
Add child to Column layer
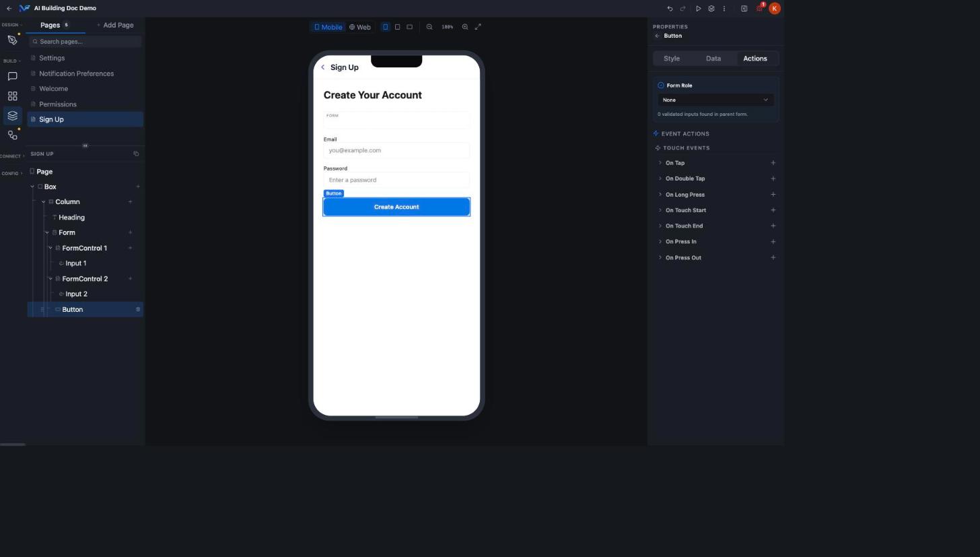click(x=130, y=202)
